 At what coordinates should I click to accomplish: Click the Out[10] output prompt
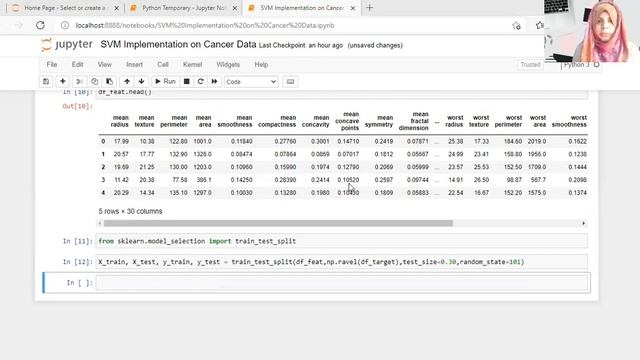(x=78, y=106)
